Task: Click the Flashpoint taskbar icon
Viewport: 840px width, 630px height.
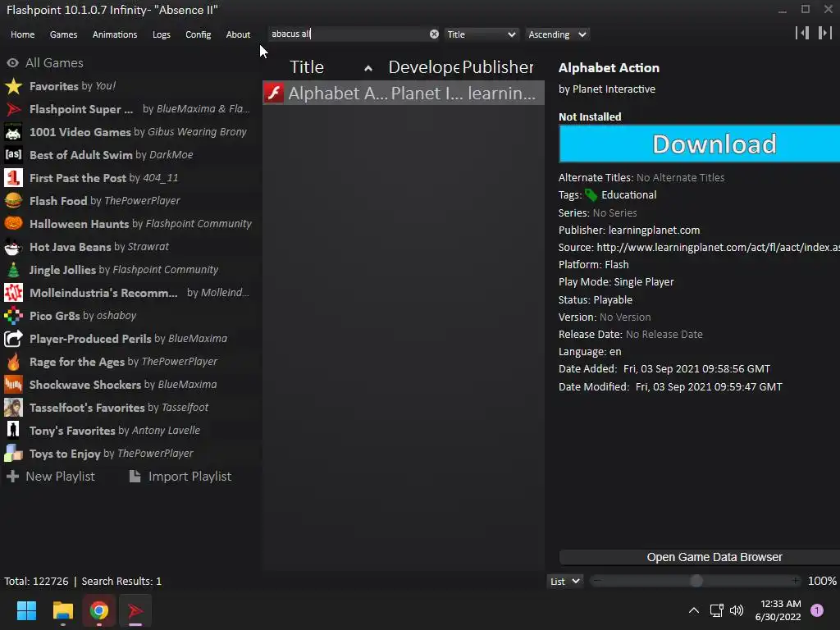Action: click(135, 610)
